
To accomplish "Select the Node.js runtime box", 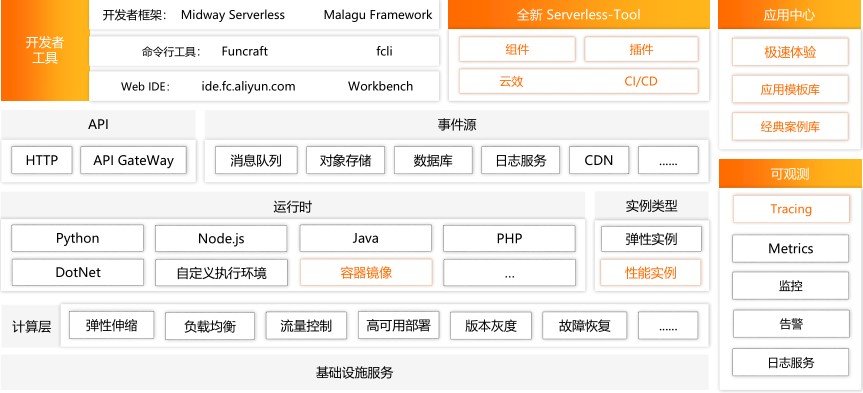I will coord(221,238).
